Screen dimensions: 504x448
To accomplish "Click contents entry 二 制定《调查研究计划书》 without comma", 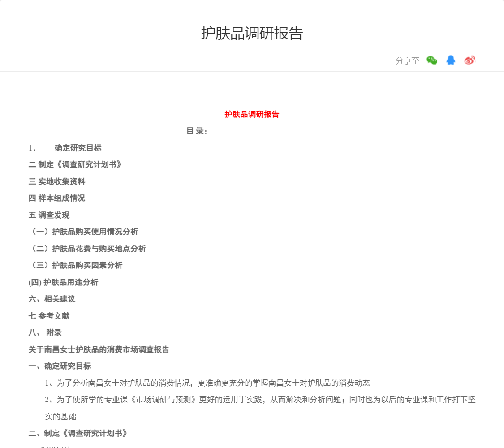I will point(75,164).
